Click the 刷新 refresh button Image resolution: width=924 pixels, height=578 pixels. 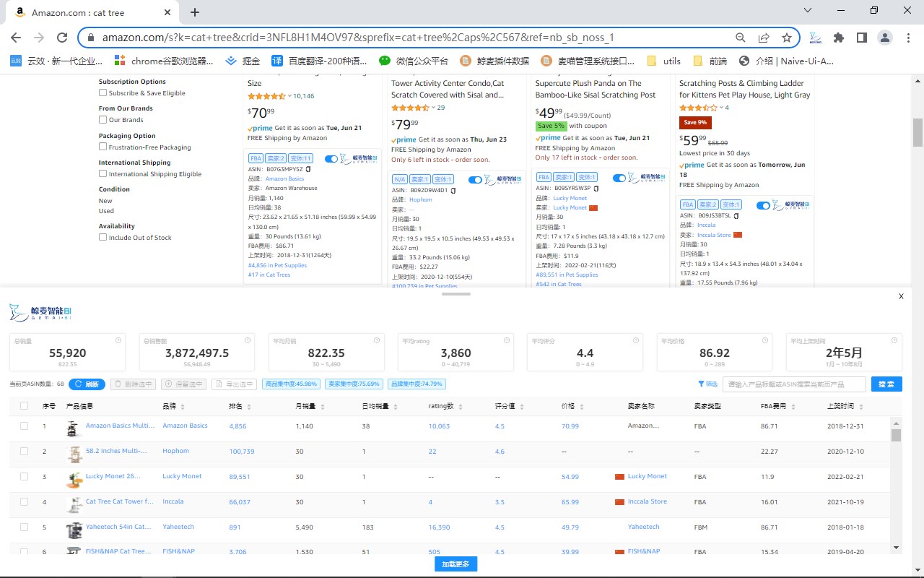click(87, 384)
